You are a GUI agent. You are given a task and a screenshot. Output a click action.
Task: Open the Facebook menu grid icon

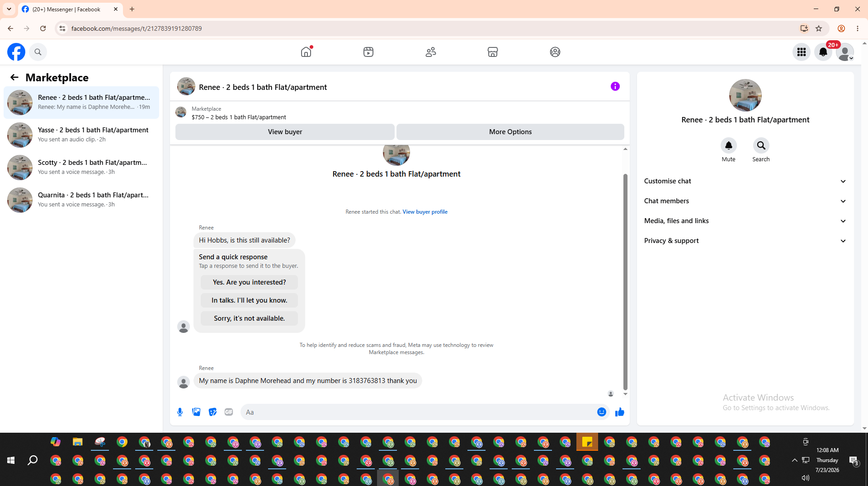pos(802,52)
